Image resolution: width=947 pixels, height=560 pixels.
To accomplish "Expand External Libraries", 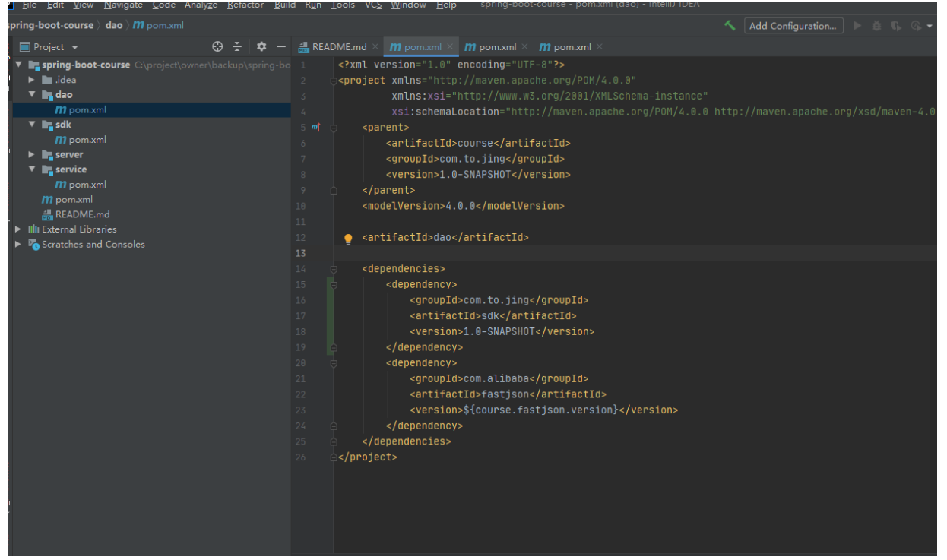I will click(17, 229).
